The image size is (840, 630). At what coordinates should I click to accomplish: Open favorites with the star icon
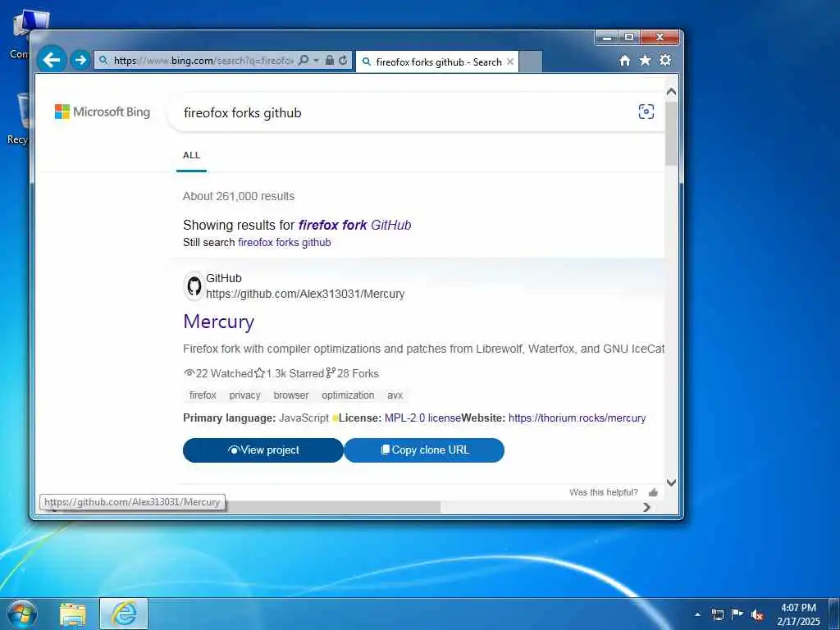[x=645, y=60]
